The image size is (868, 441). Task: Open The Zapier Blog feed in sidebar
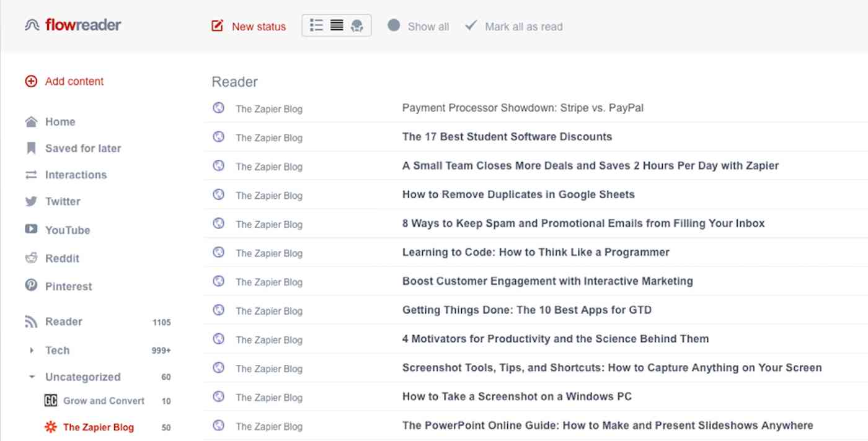click(99, 427)
